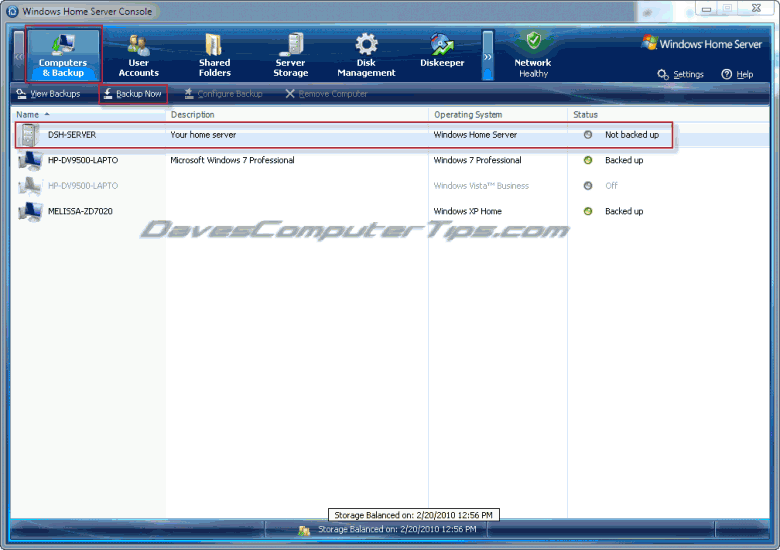Click the 'Not backed up' status text
The height and width of the screenshot is (550, 780).
(632, 135)
